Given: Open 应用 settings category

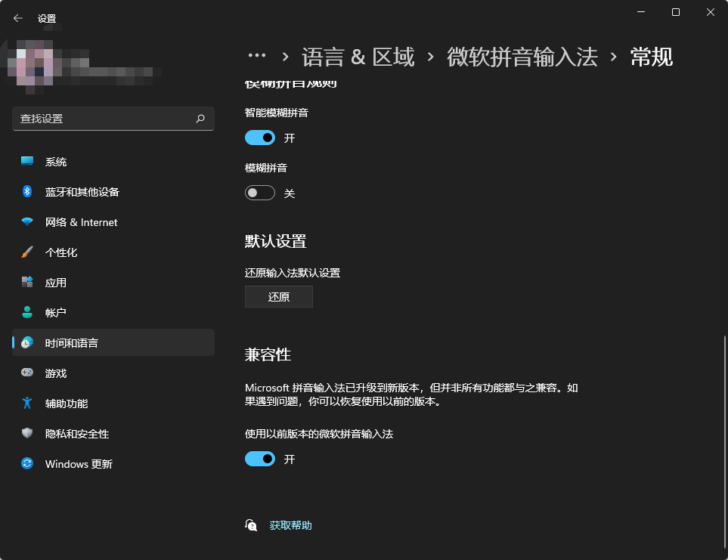Looking at the screenshot, I should tap(113, 283).
